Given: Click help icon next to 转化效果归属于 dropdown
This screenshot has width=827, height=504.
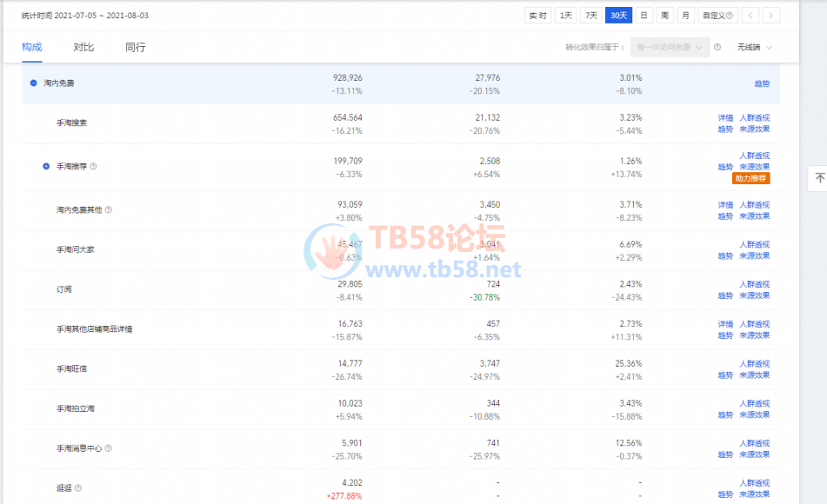Looking at the screenshot, I should coord(717,47).
